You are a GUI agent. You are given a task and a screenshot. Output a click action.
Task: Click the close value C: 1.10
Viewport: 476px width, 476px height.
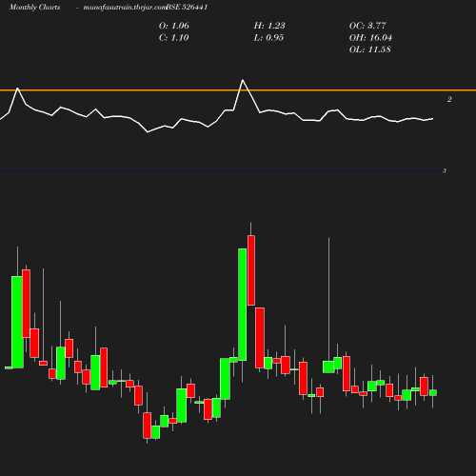point(174,38)
